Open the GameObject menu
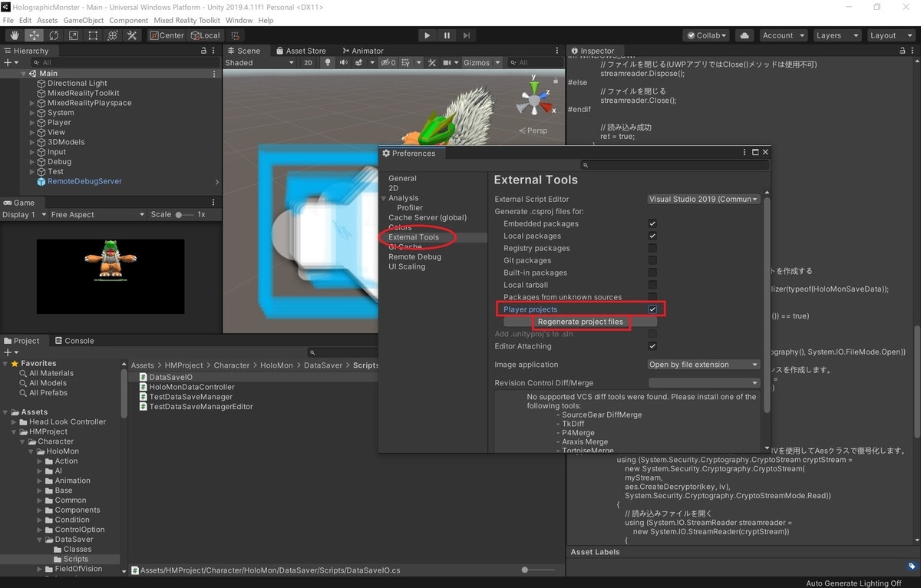The width and height of the screenshot is (921, 588). coord(84,20)
